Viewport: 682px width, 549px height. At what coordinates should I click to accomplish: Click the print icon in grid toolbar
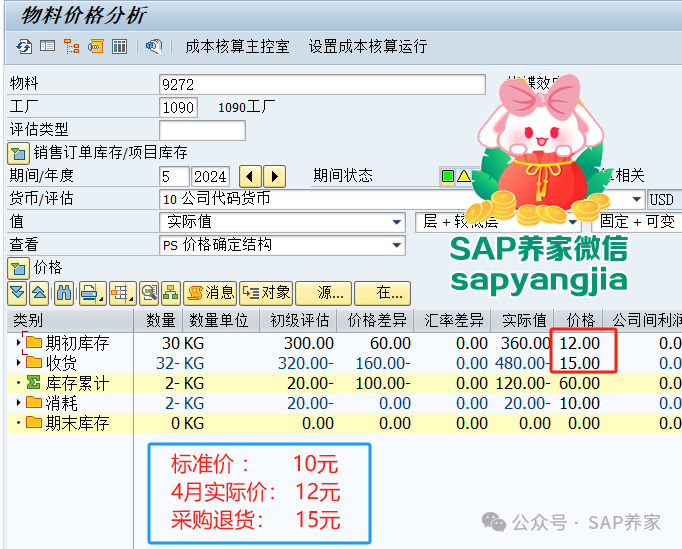(x=93, y=293)
